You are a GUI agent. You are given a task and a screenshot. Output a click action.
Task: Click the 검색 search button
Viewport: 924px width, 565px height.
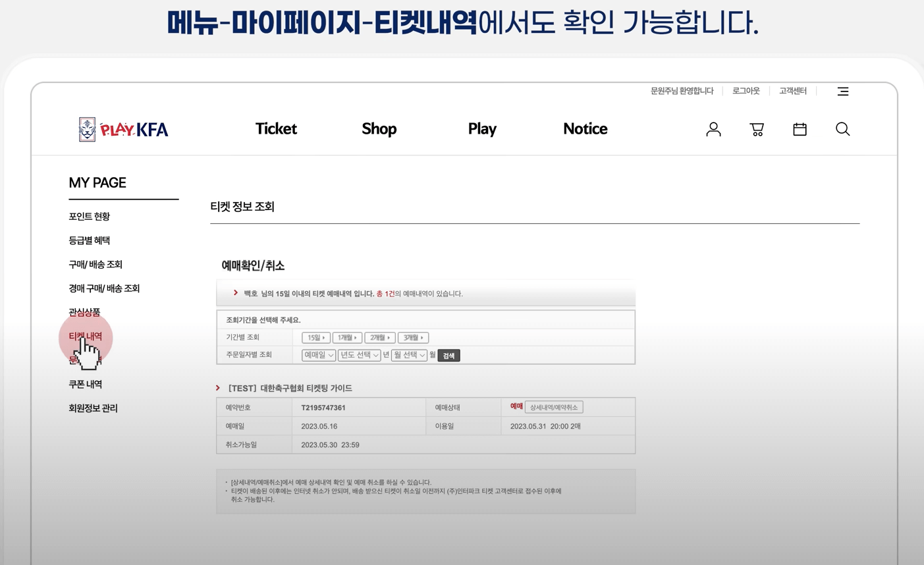click(448, 354)
